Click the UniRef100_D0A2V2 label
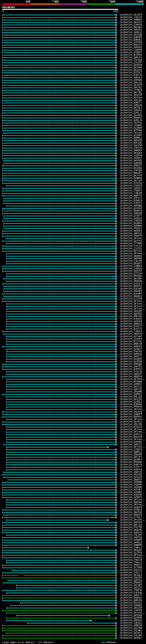Viewport: 146px width, 644px height. (x=131, y=558)
